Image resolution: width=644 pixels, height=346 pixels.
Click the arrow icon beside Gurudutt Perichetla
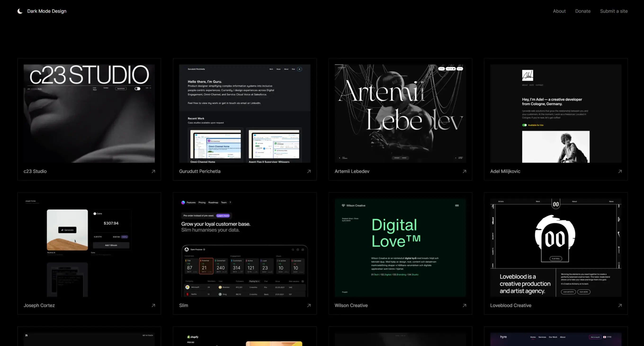pos(309,171)
